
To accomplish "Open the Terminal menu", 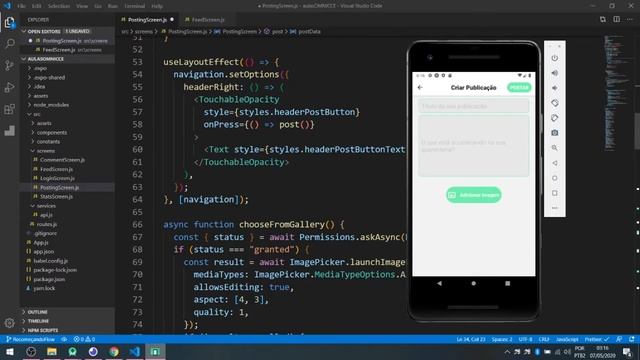I will tap(134, 6).
